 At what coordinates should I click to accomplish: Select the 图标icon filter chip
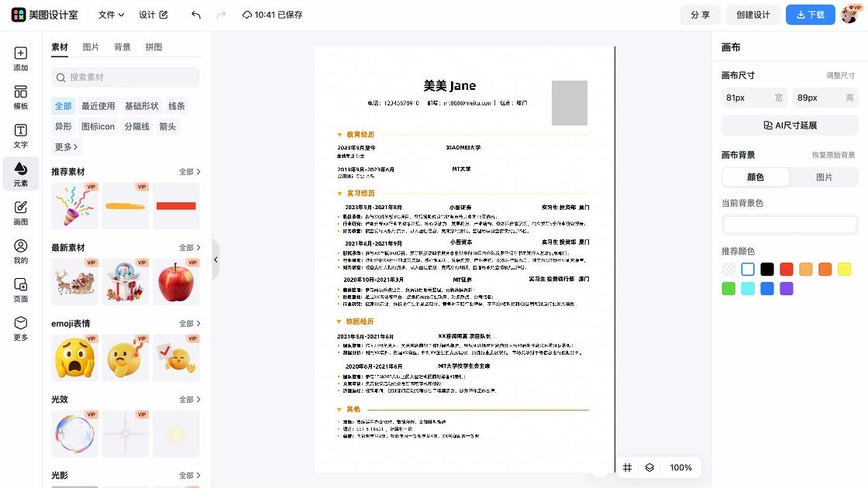tap(98, 127)
